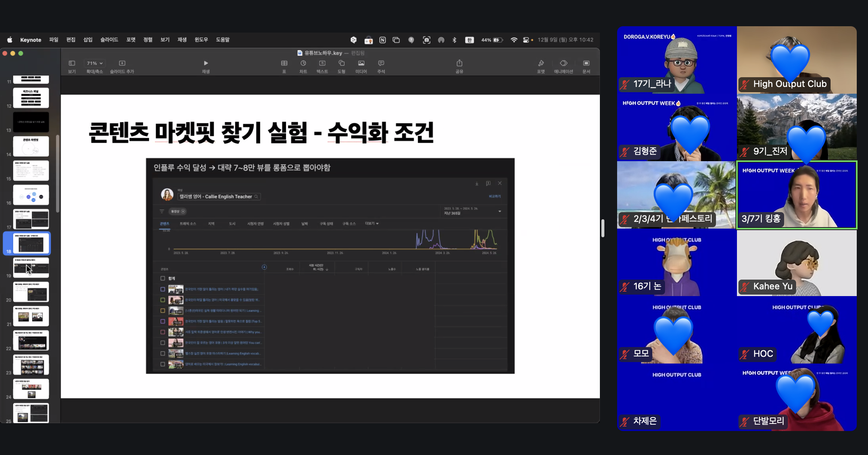Click the hexagon share menu bar icon
This screenshot has height=455, width=868.
pos(353,40)
